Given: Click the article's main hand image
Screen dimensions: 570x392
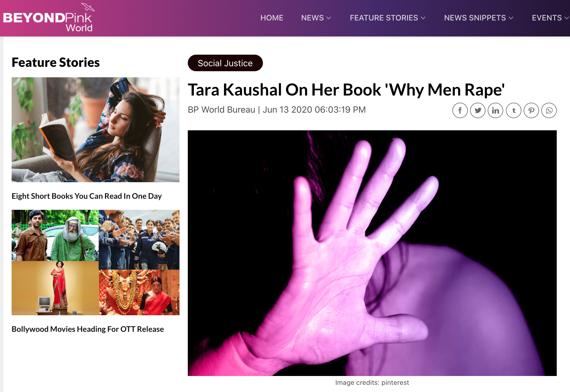Looking at the screenshot, I should coord(372,253).
